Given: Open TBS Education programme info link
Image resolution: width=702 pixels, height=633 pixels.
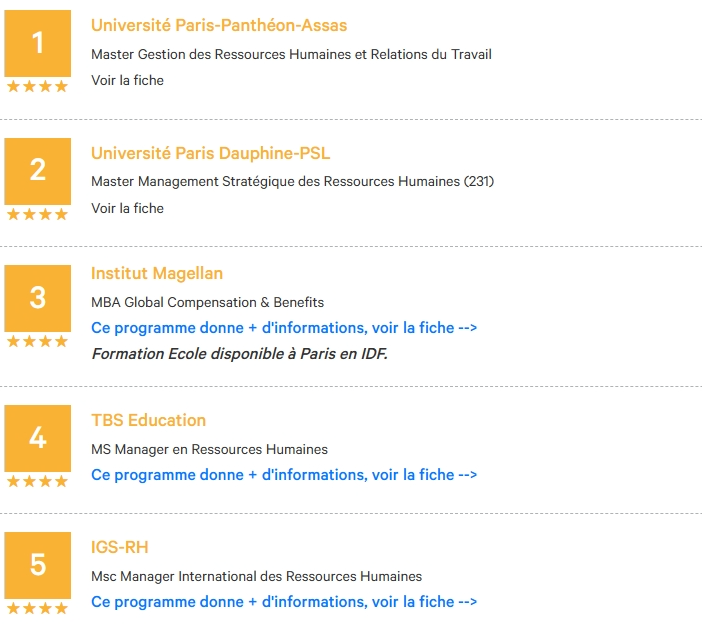Looking at the screenshot, I should pyautogui.click(x=284, y=475).
